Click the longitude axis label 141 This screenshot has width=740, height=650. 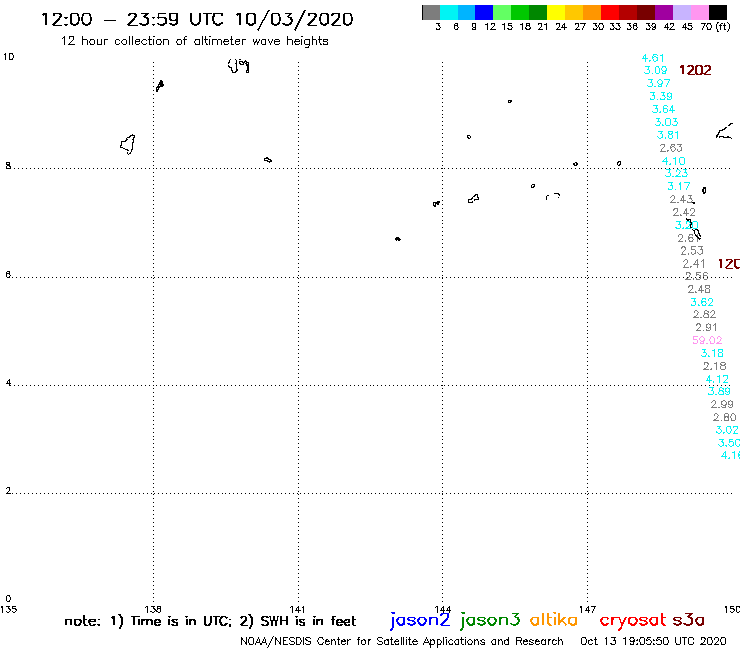click(297, 609)
